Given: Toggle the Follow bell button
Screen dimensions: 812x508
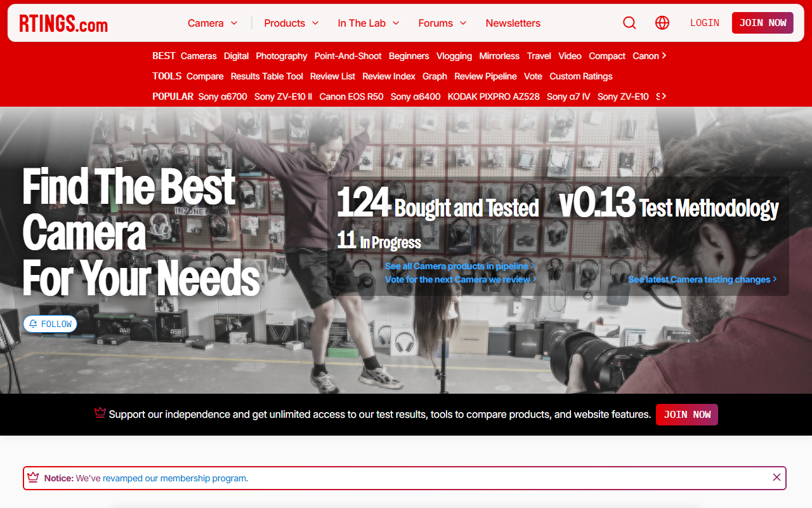Looking at the screenshot, I should click(x=50, y=324).
